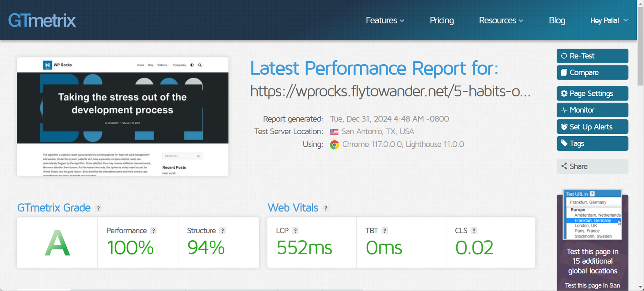The image size is (644, 291).
Task: Open the Hey Palla! account menu
Action: point(609,20)
